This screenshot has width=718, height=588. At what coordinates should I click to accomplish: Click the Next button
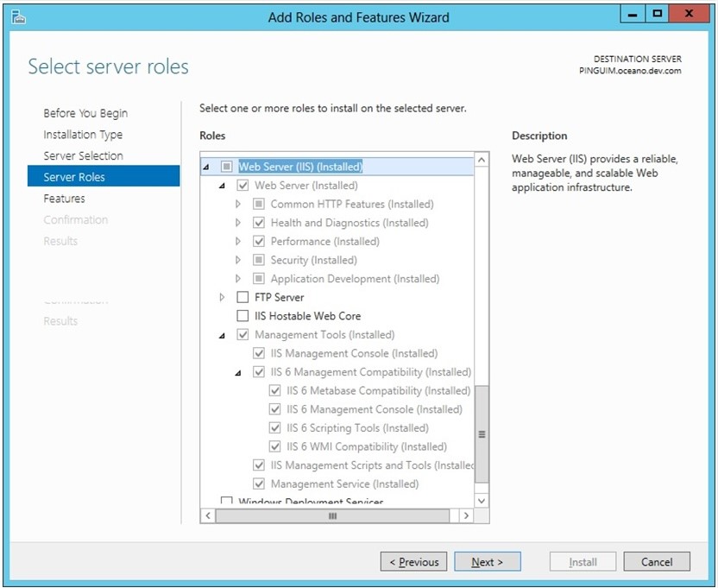coord(488,561)
